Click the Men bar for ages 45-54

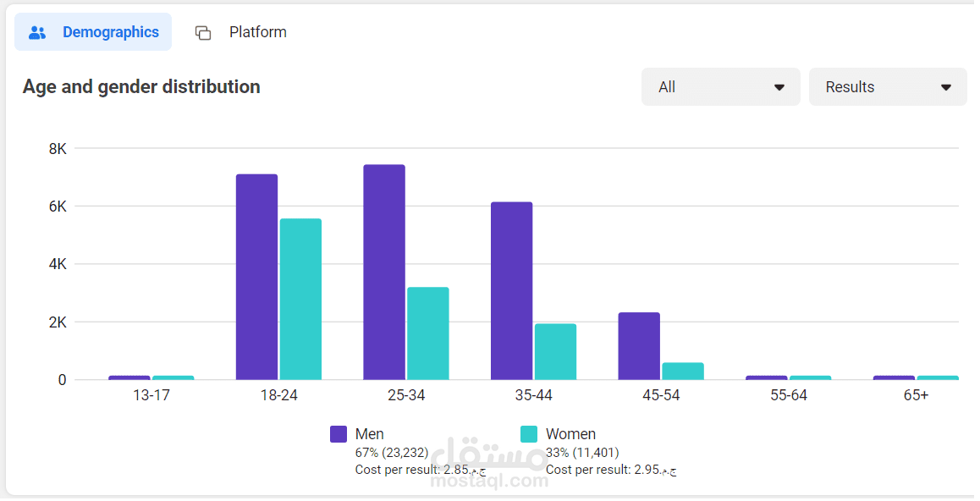(639, 346)
